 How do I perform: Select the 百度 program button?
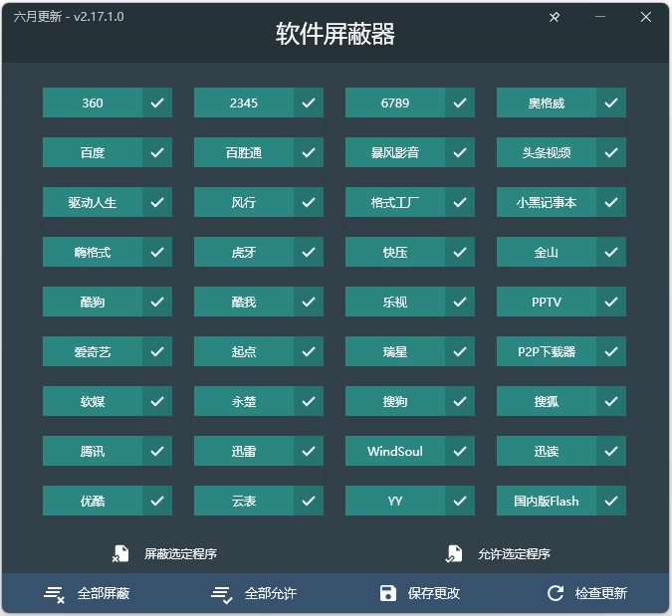tap(93, 152)
